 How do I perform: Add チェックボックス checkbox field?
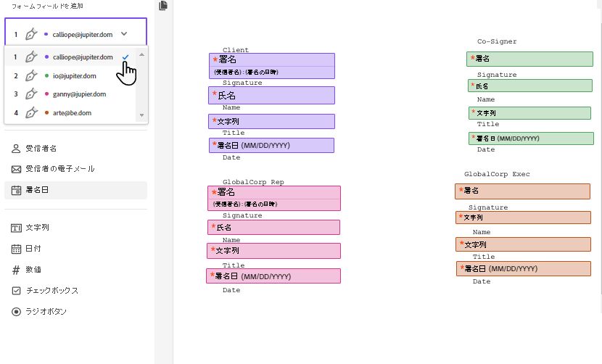(75, 291)
